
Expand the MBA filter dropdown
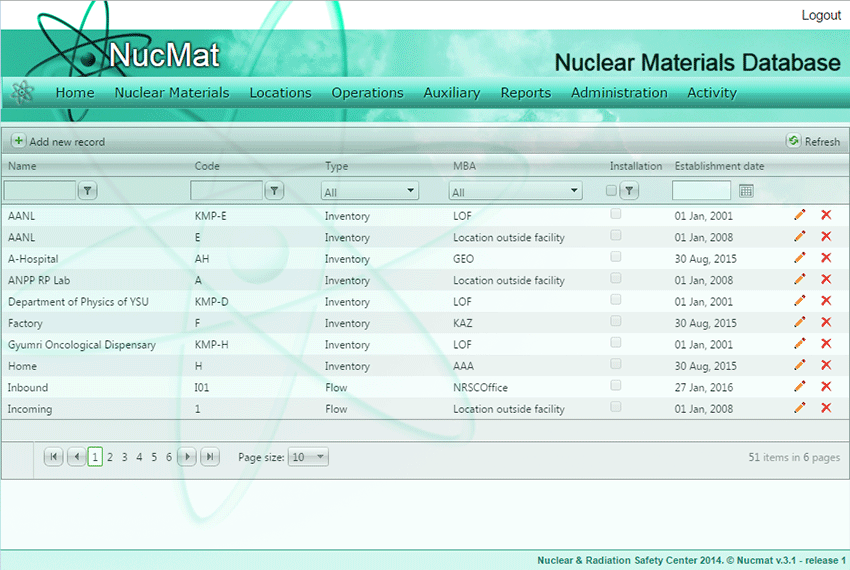515,191
